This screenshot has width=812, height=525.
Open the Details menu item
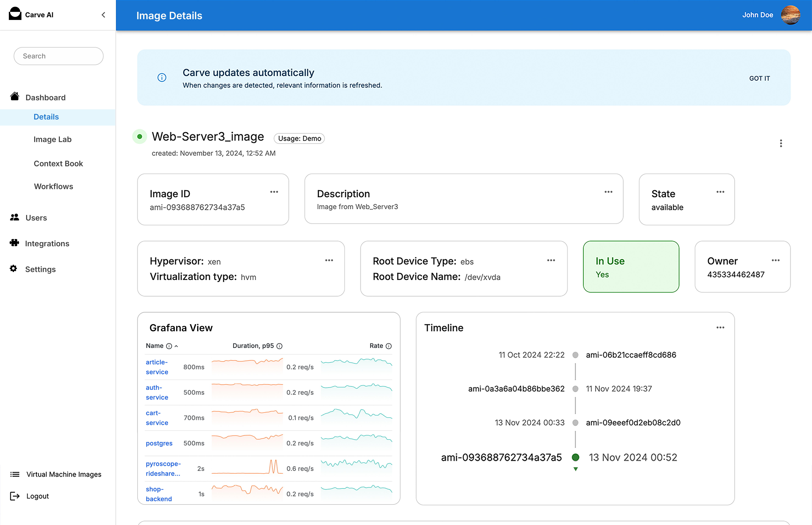[46, 117]
